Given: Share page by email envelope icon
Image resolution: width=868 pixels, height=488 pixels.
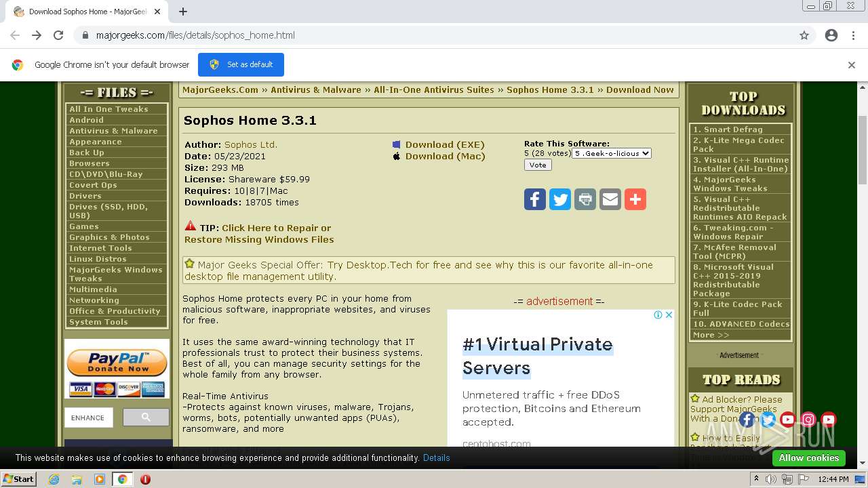Looking at the screenshot, I should (610, 199).
